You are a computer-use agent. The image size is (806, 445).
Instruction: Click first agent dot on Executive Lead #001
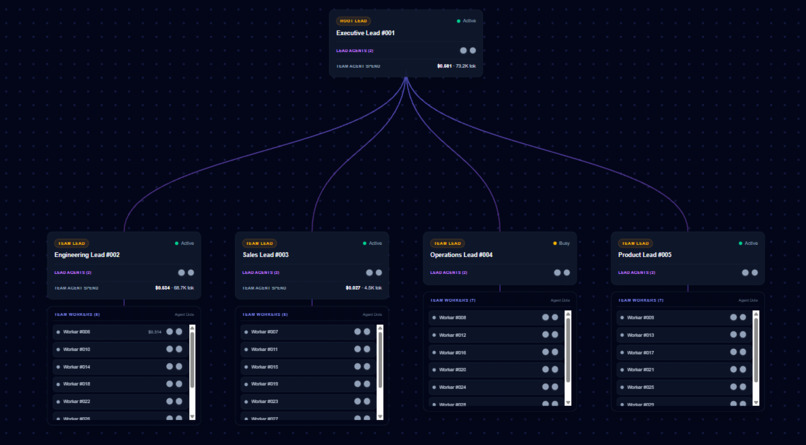coord(463,50)
